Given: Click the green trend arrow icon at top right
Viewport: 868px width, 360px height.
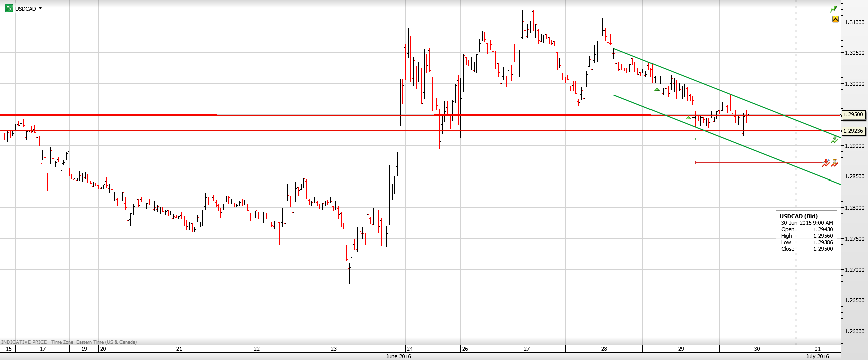Looking at the screenshot, I should point(834,9).
